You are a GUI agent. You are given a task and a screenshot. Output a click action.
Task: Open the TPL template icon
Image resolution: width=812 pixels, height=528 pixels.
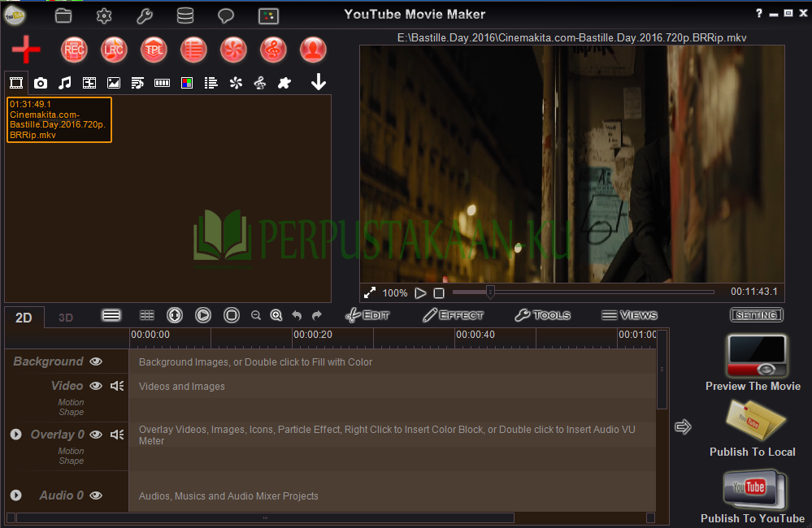[154, 50]
